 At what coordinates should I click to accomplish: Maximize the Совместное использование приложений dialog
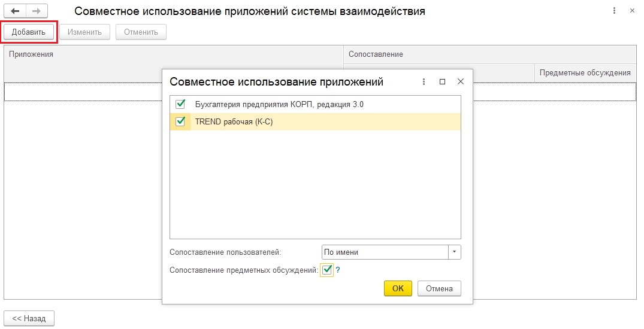[442, 81]
